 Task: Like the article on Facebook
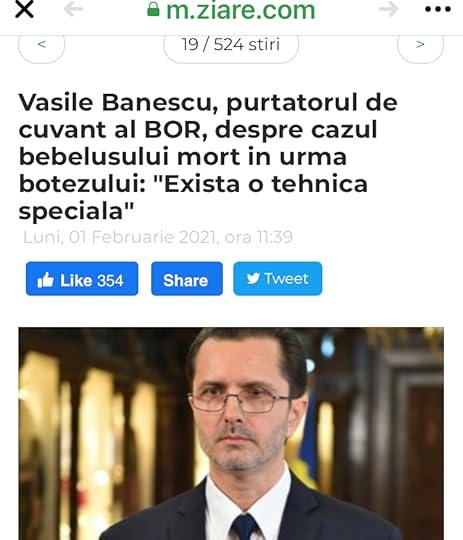pos(82,279)
